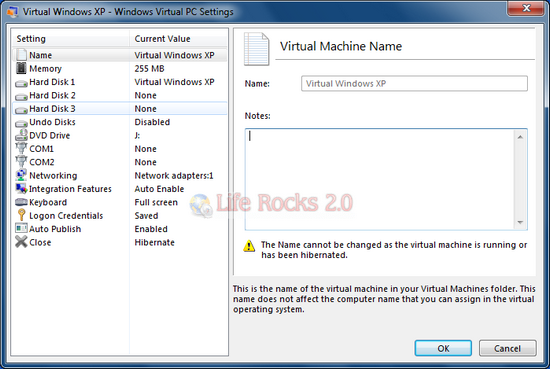Click the Disabled value for Undo Disks
The image size is (550, 369).
tap(152, 122)
